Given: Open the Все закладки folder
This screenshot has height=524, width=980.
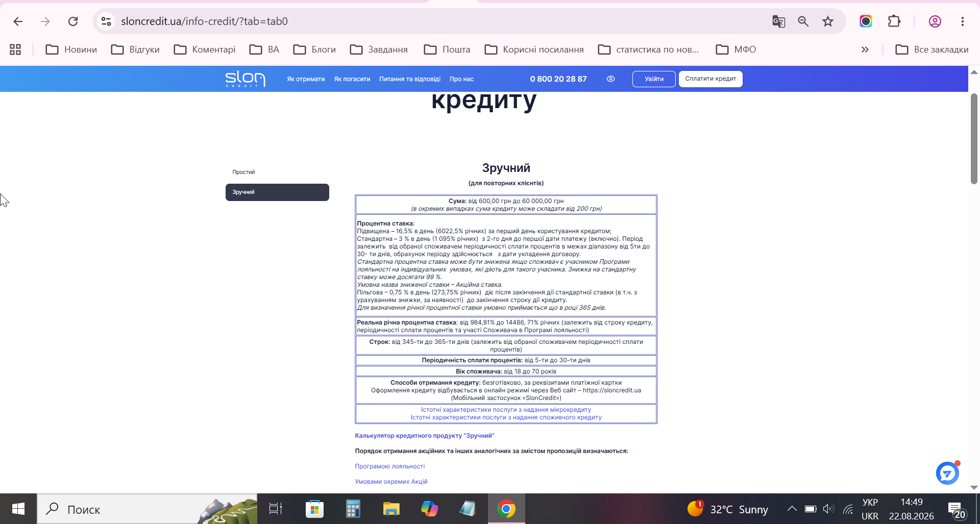Looking at the screenshot, I should point(932,49).
